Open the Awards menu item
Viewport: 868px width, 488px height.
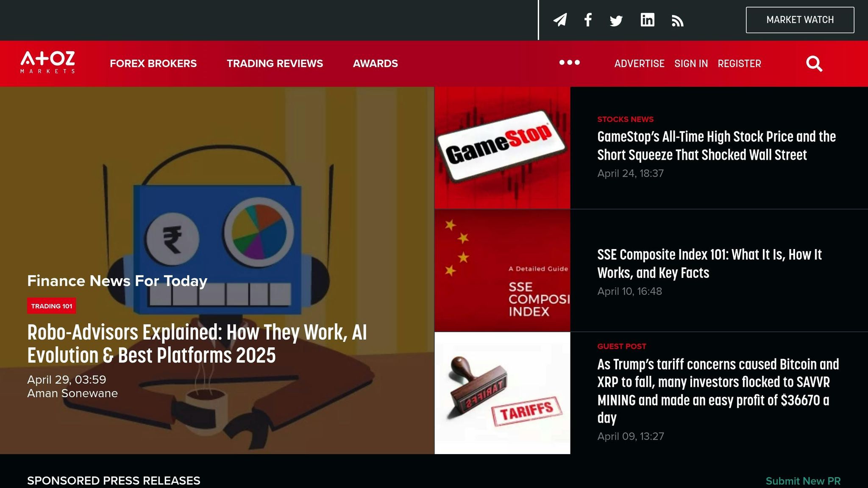coord(375,64)
